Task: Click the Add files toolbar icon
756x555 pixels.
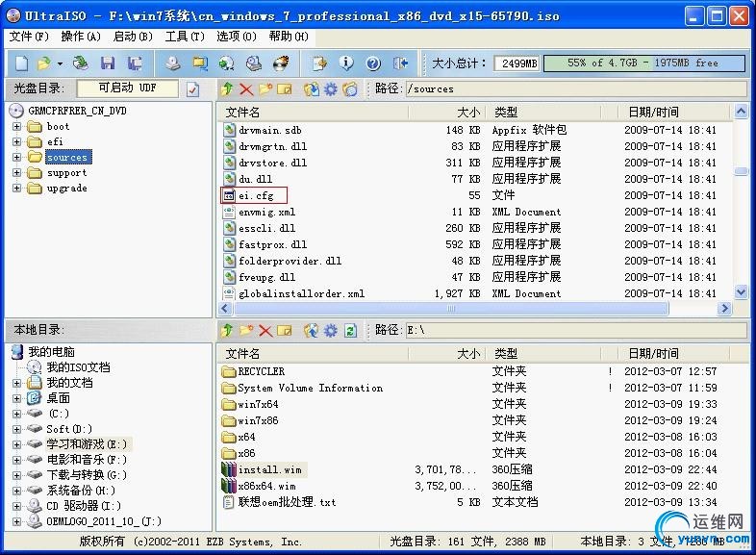Action: point(318,63)
